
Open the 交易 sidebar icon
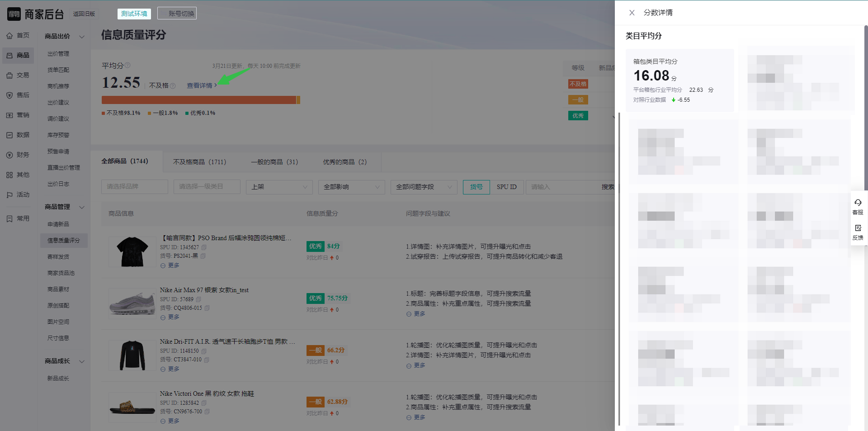point(9,76)
